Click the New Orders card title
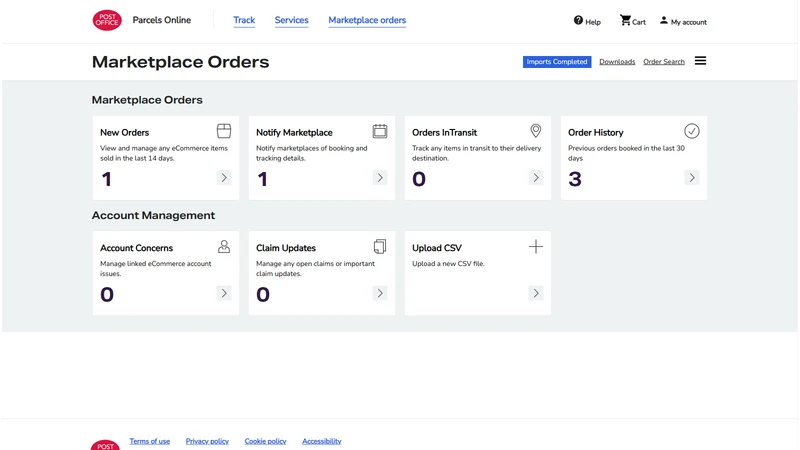The height and width of the screenshot is (450, 800). coord(124,133)
